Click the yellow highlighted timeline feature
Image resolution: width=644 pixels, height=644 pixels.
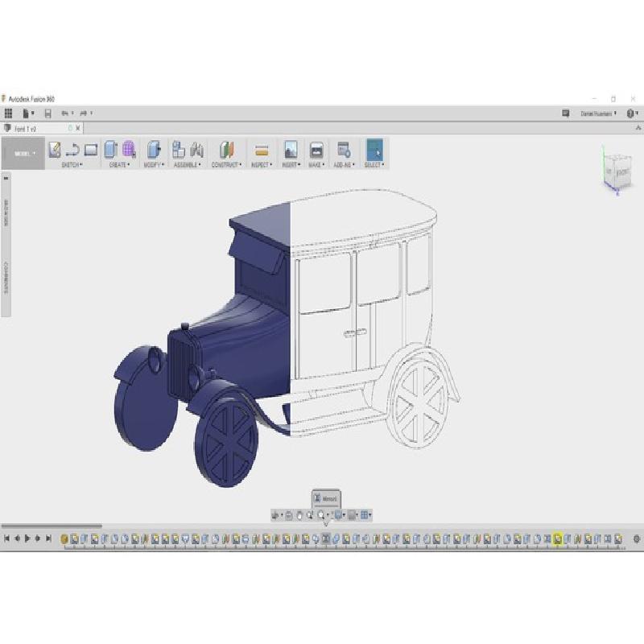pyautogui.click(x=557, y=539)
